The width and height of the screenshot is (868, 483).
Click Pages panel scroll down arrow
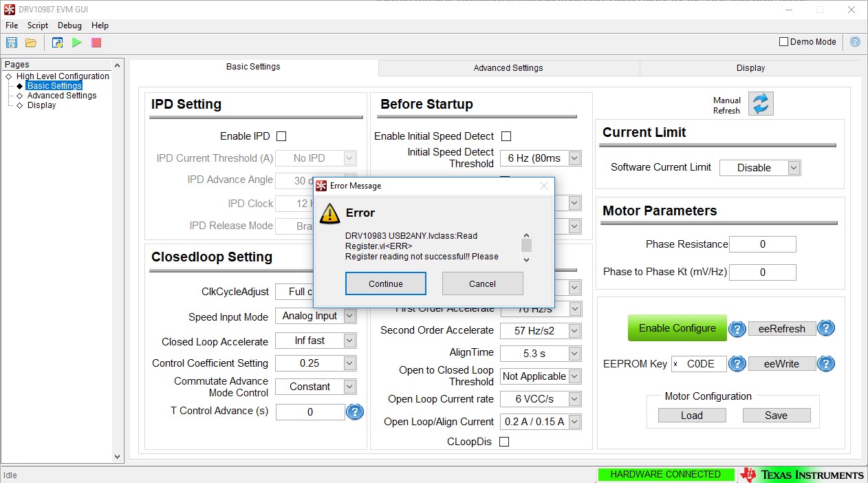pos(117,456)
